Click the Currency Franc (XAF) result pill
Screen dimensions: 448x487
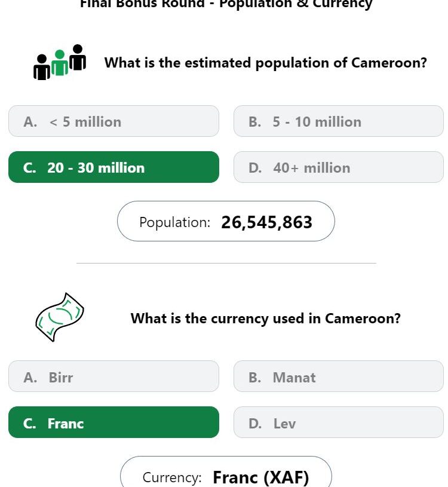pos(226,472)
